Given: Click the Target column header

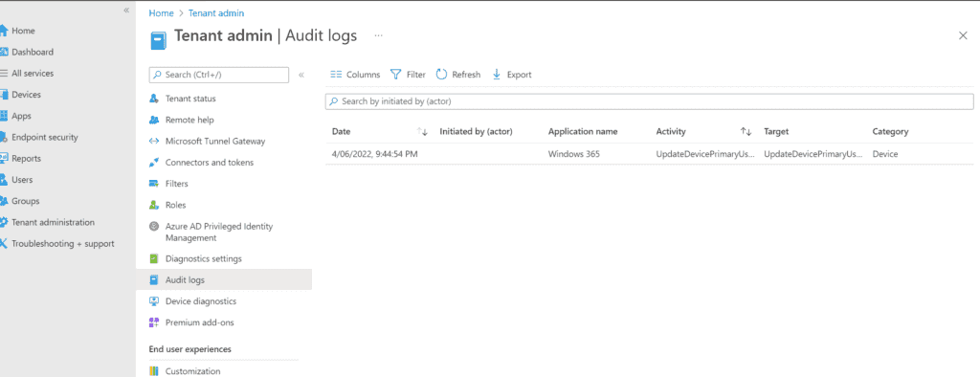Looking at the screenshot, I should tap(776, 132).
